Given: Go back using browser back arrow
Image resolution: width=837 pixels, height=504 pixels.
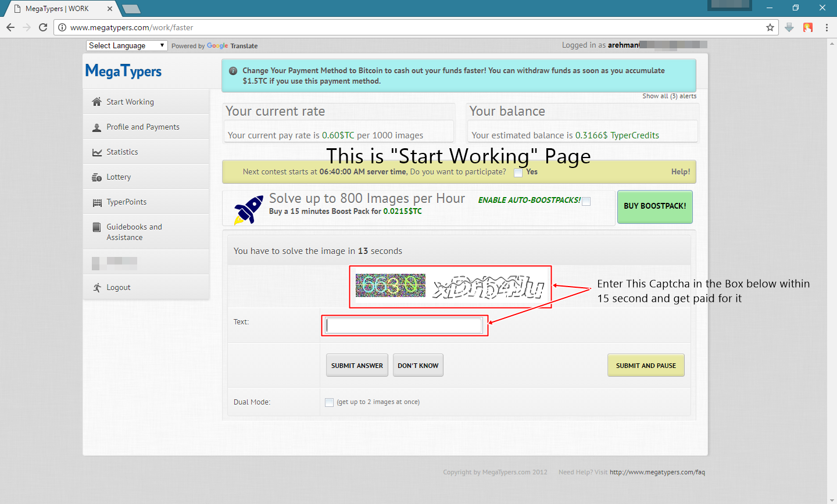Looking at the screenshot, I should [x=10, y=27].
